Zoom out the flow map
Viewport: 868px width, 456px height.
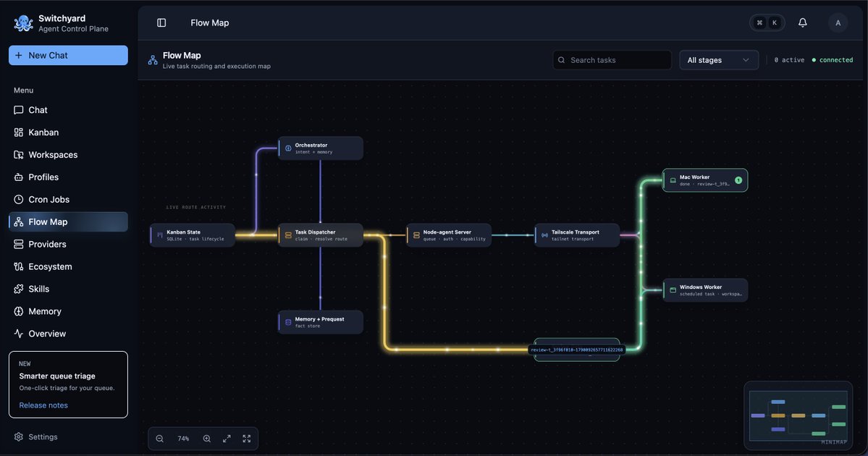point(159,439)
